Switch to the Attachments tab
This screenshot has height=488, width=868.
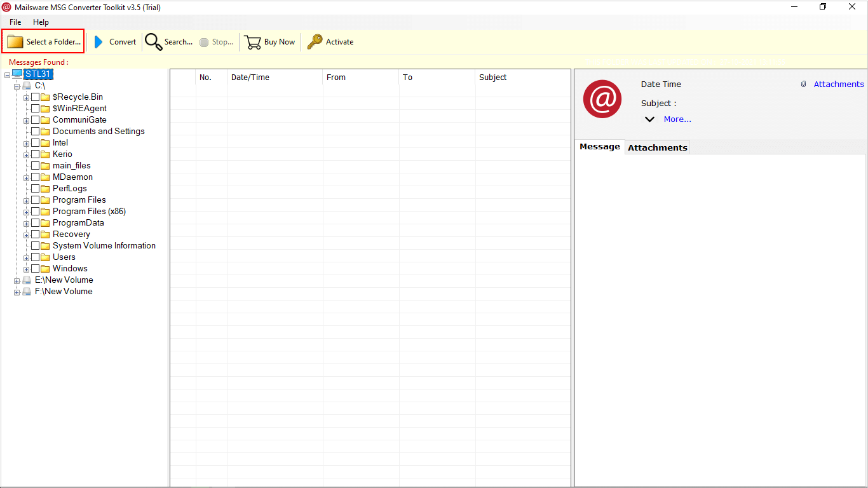[x=657, y=147]
